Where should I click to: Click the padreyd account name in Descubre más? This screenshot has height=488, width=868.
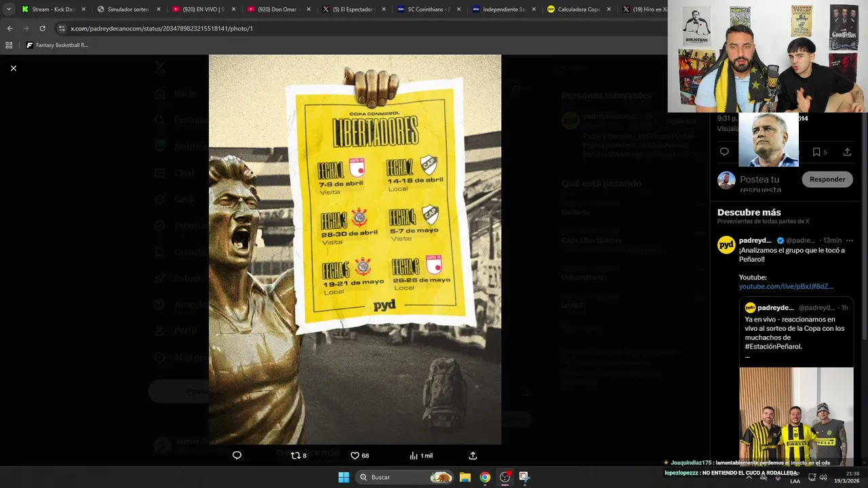(755, 241)
